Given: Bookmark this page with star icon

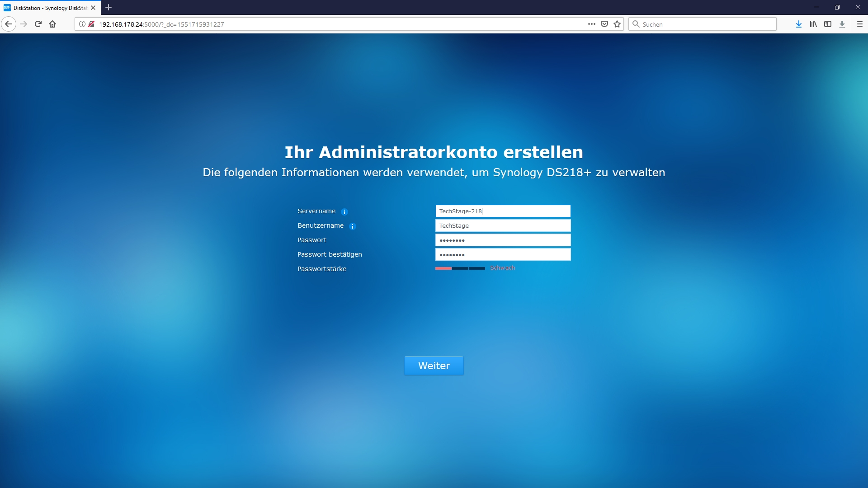Looking at the screenshot, I should 617,24.
